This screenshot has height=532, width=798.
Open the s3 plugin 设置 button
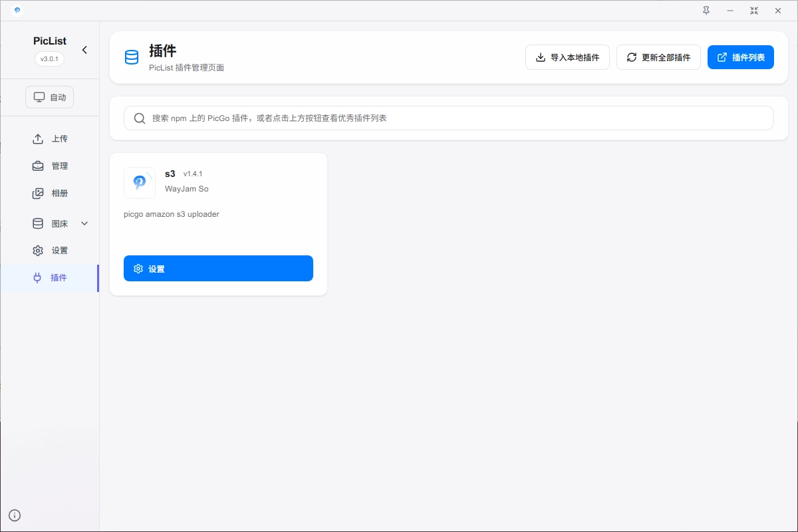click(218, 269)
